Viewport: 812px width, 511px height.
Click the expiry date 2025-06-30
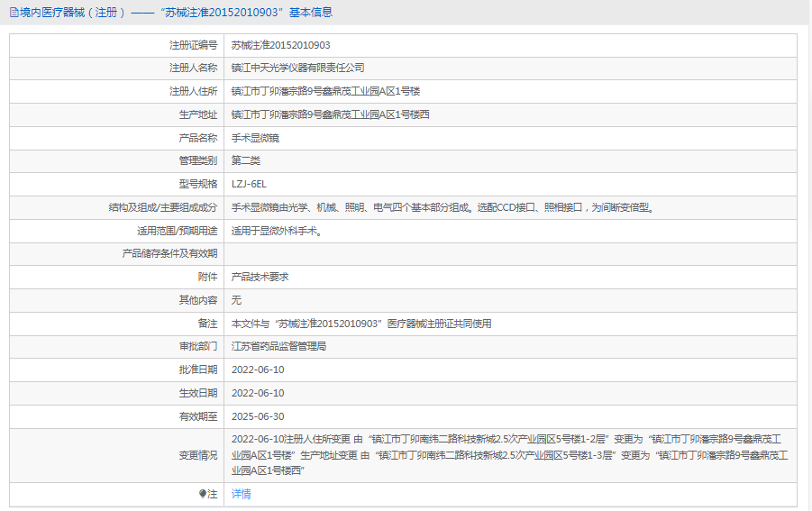click(x=258, y=416)
